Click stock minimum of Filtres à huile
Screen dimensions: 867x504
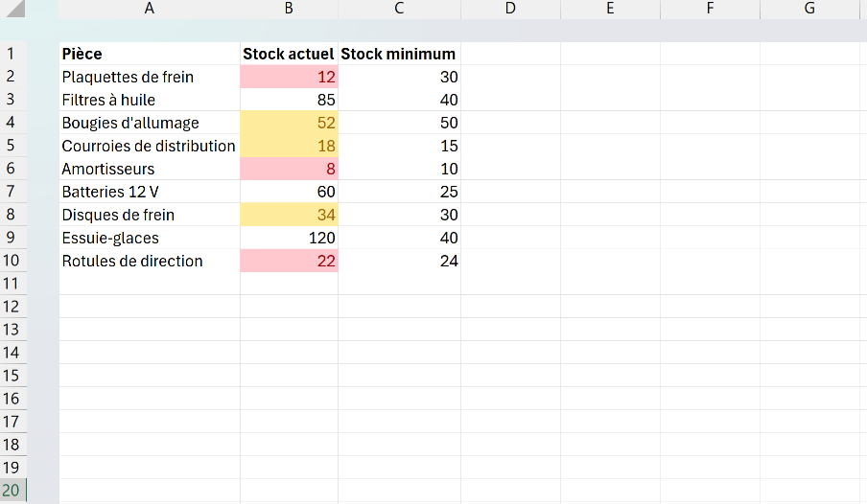click(399, 100)
